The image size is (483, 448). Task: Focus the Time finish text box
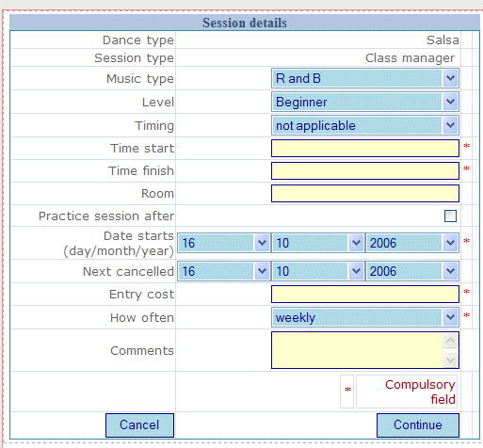click(365, 170)
